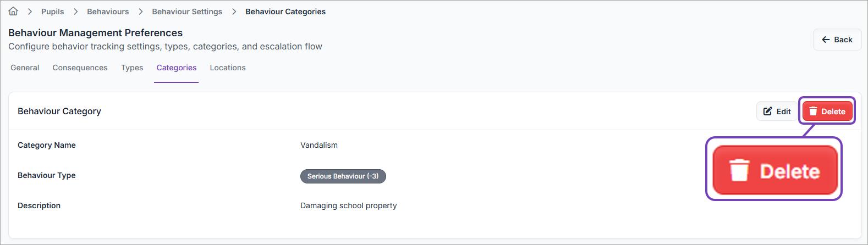The width and height of the screenshot is (868, 245).
Task: Go to the Pupils breadcrumb link
Action: tap(52, 12)
